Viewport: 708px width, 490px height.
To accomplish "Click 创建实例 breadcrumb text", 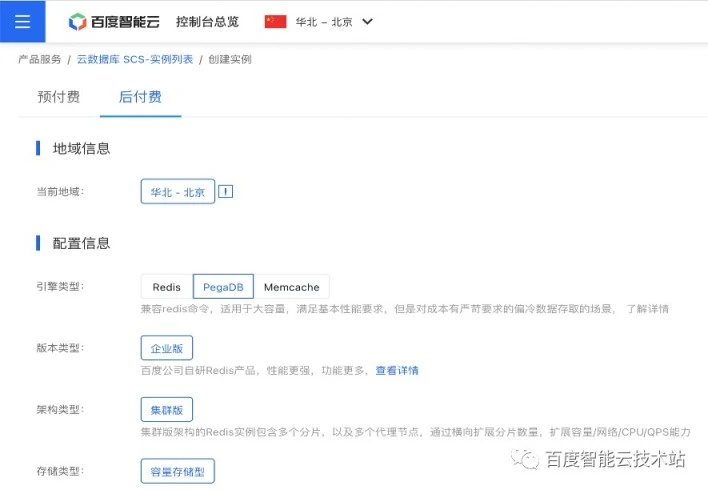I will [x=230, y=59].
